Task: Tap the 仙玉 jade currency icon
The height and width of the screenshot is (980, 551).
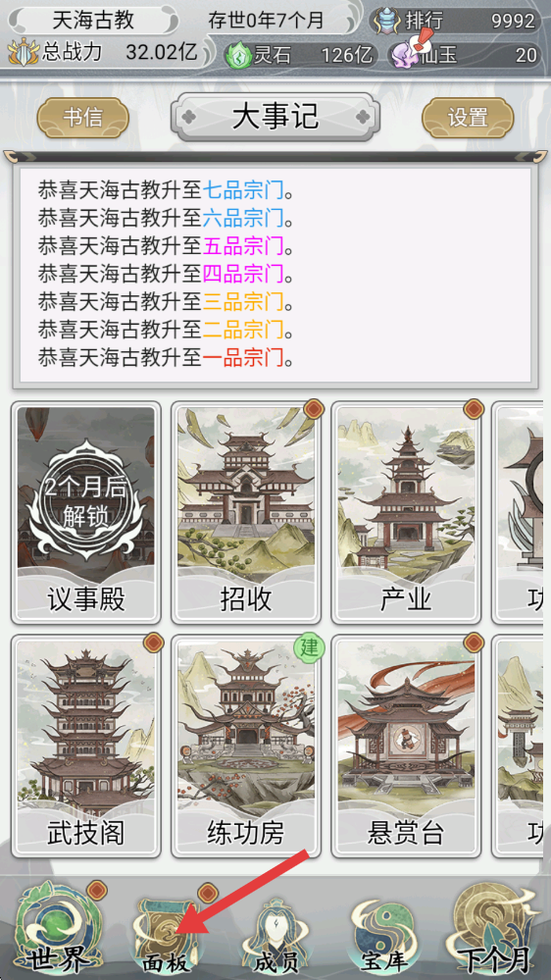Action: (405, 54)
